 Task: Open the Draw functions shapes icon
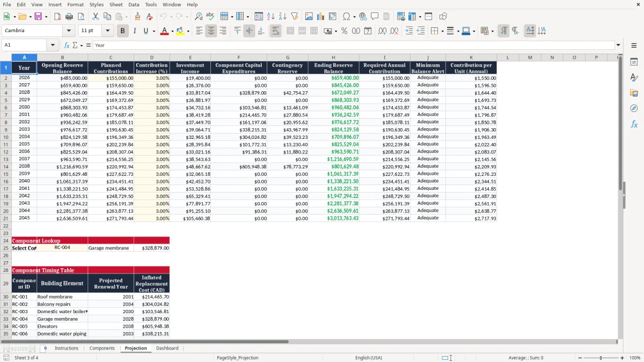(x=443, y=17)
